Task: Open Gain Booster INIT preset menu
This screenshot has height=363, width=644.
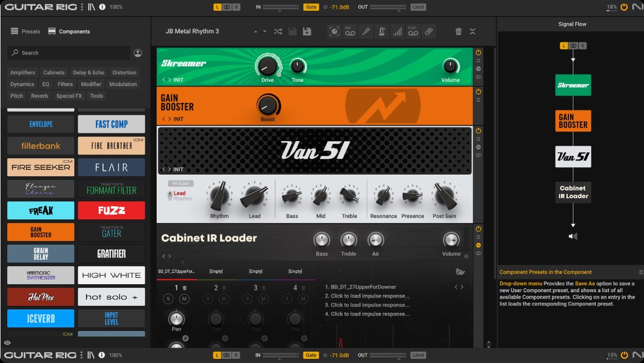Action: pyautogui.click(x=178, y=119)
